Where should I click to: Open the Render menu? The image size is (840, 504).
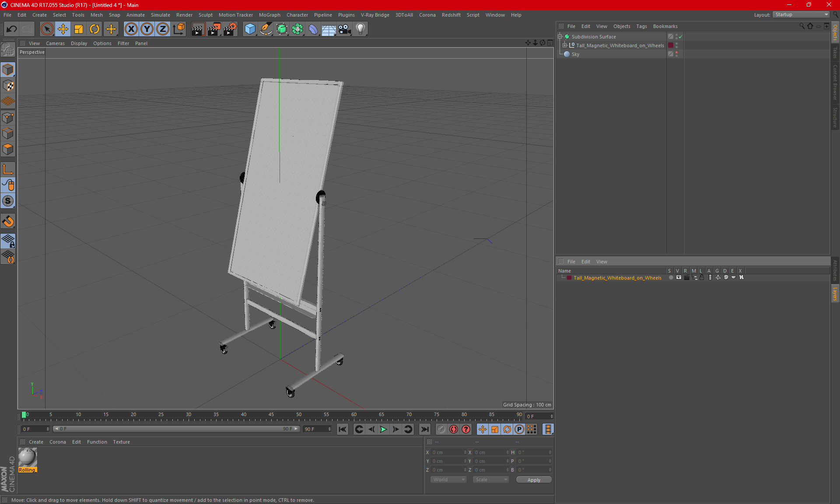pos(184,15)
